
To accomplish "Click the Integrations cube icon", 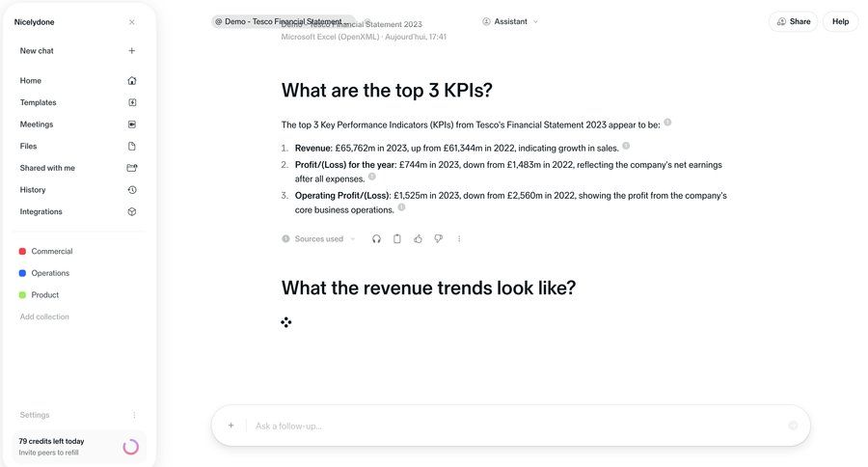I will [132, 211].
